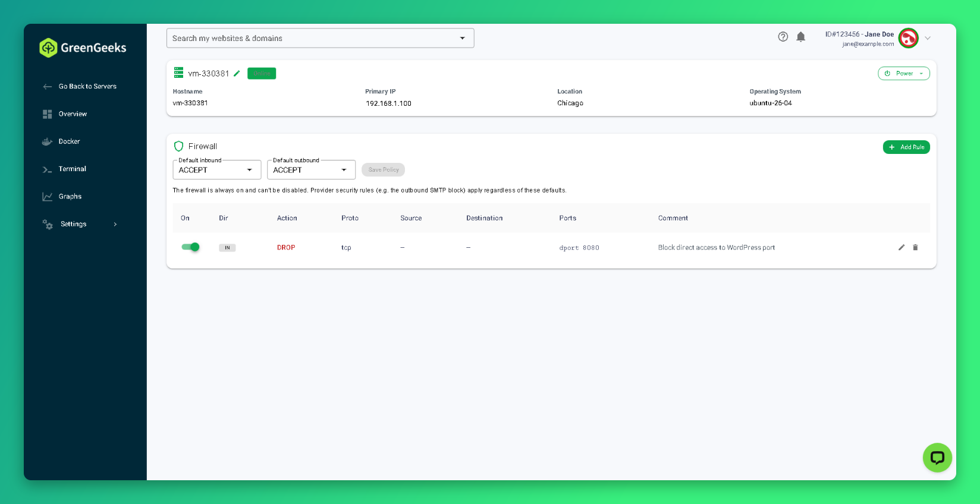Screen dimensions: 980x504
Task: Click the Graphs chart icon
Action: tap(48, 197)
